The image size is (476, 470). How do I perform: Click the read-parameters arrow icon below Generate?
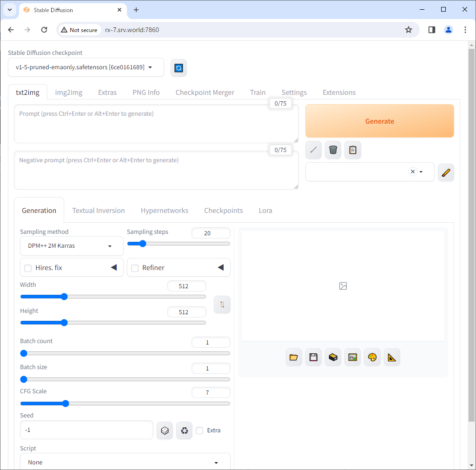click(x=313, y=150)
